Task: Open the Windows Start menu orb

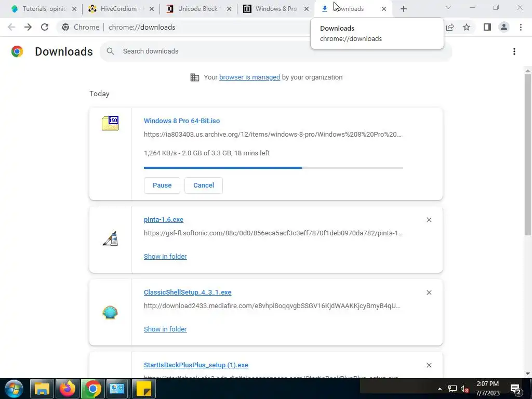Action: click(x=14, y=389)
